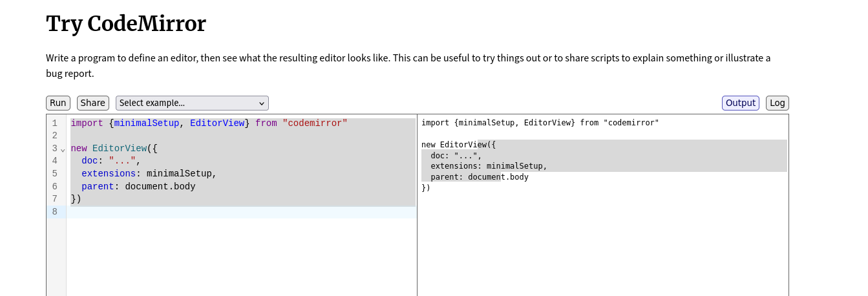Click the Run button
This screenshot has height=296, width=868.
coord(58,103)
